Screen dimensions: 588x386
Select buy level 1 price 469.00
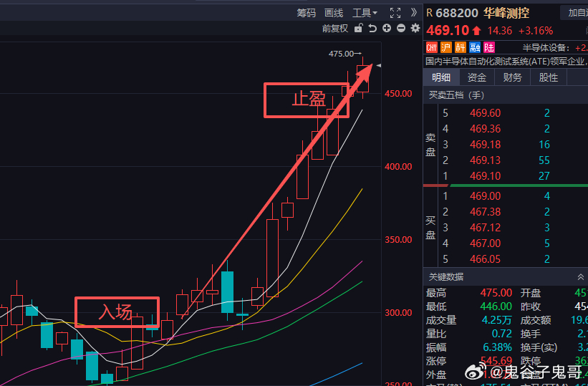[486, 196]
